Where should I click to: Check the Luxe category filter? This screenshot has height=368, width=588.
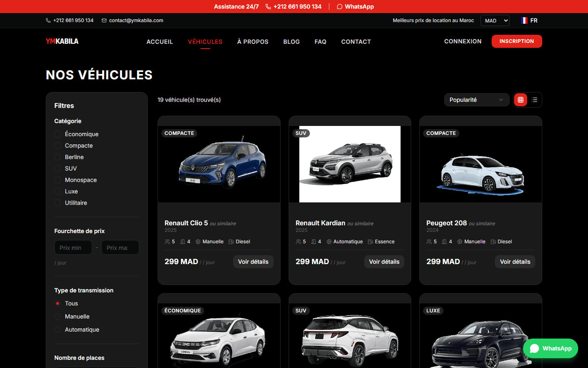58,191
